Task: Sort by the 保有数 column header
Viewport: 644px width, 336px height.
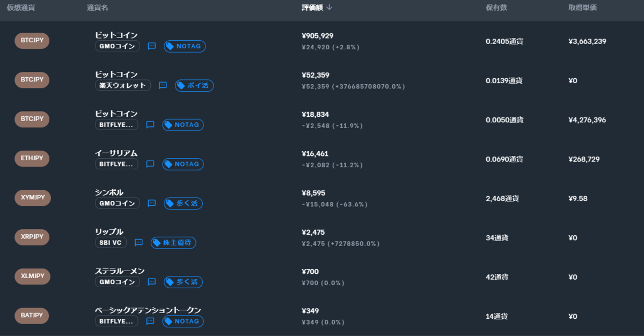Action: [496, 8]
